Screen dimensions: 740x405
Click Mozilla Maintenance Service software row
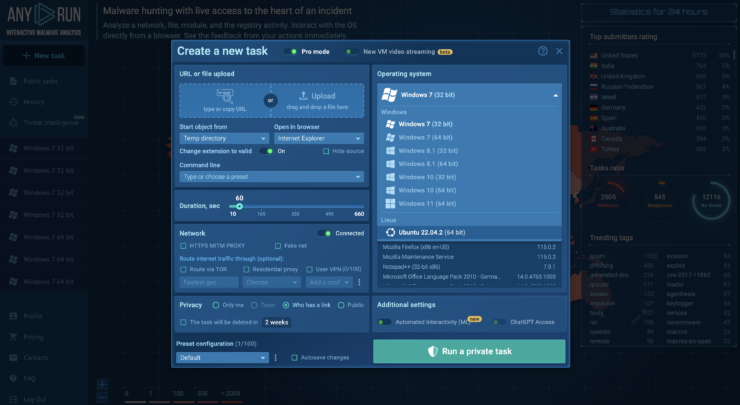469,257
